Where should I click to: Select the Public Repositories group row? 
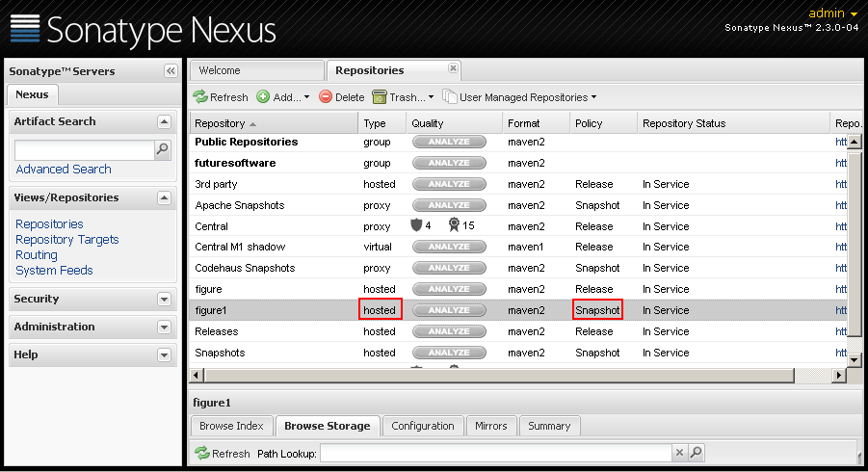(518, 142)
